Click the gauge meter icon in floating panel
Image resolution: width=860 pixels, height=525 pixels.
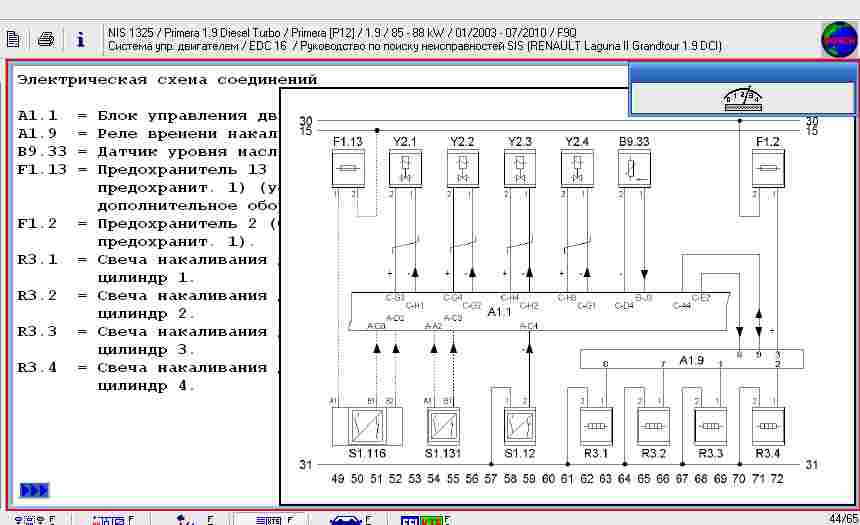click(x=743, y=99)
